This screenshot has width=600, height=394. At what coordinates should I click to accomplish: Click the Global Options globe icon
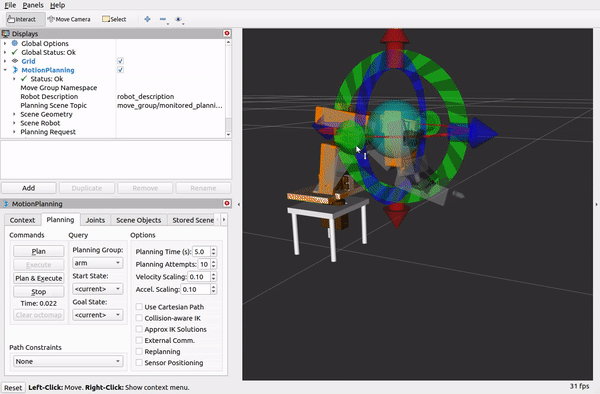pos(15,43)
